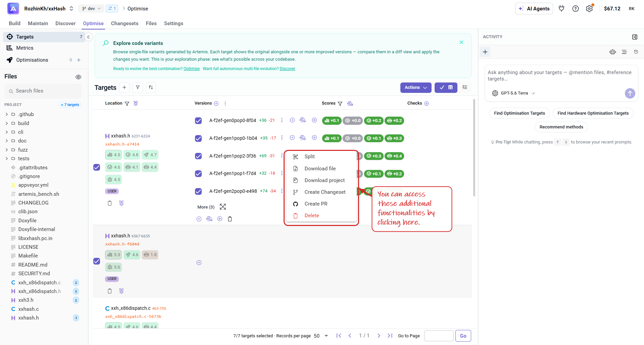644x345 pixels.
Task: Expand the tests folder
Action: pos(7,159)
